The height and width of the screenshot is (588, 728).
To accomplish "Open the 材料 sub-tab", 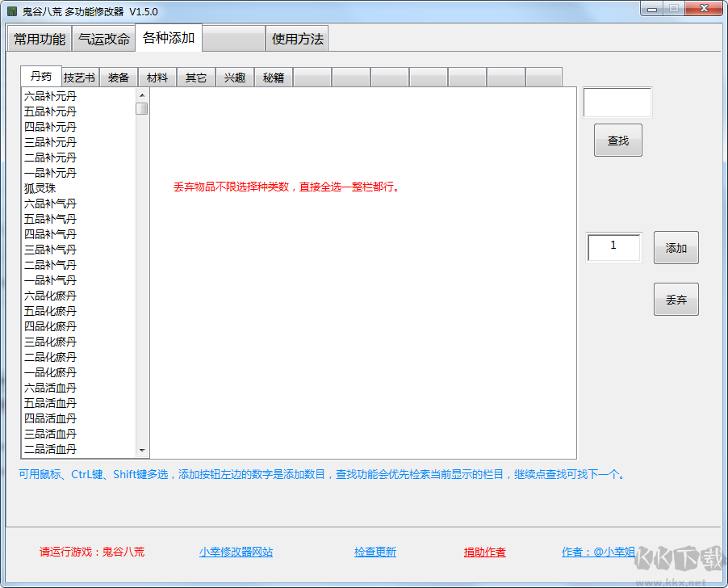I will coord(157,78).
